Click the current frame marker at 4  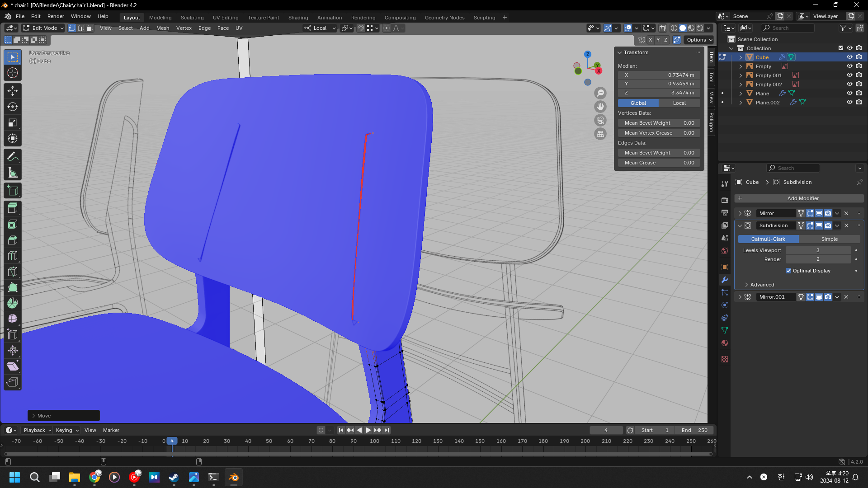172,441
